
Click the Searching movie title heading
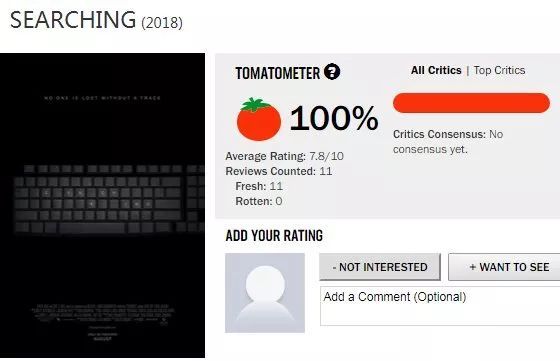point(73,20)
